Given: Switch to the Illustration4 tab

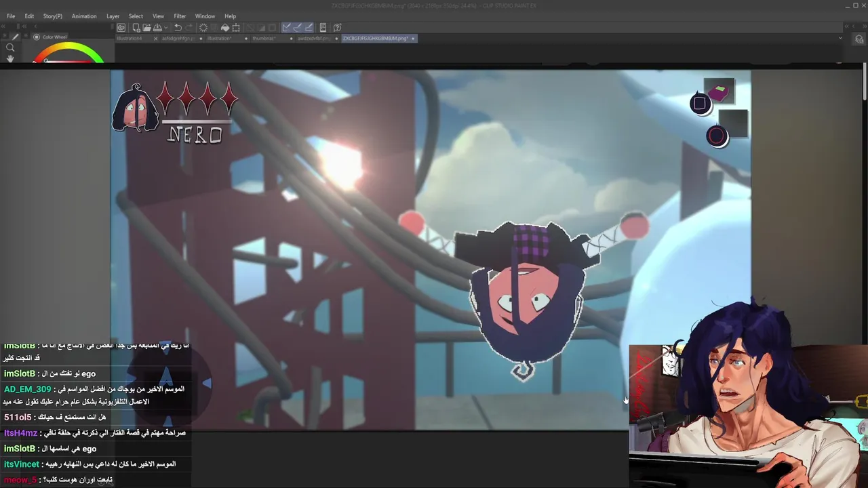Looking at the screenshot, I should click(130, 39).
